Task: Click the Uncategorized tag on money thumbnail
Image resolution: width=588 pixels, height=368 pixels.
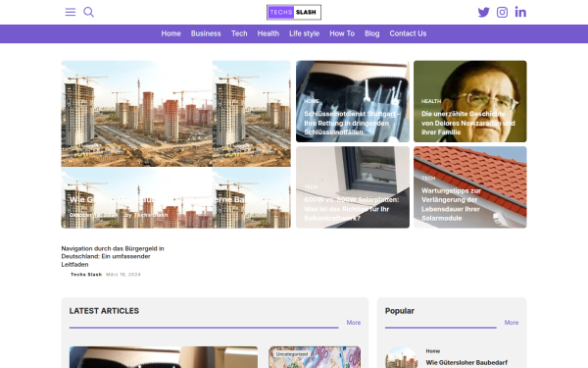Action: pos(292,354)
